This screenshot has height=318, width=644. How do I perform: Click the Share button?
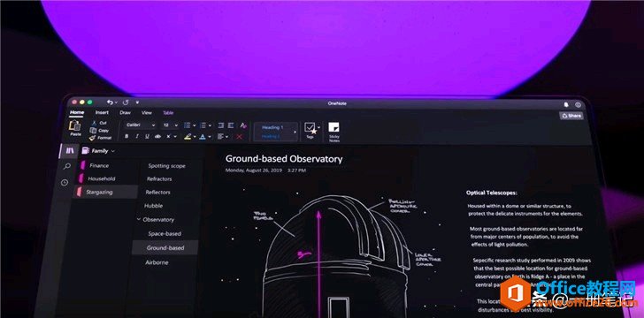pos(571,116)
